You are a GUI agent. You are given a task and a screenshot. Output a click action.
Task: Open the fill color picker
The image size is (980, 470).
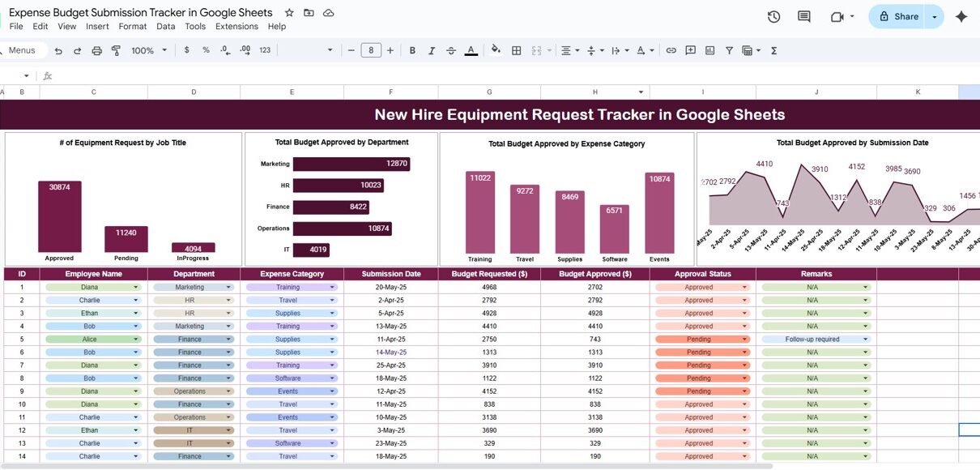[x=496, y=50]
